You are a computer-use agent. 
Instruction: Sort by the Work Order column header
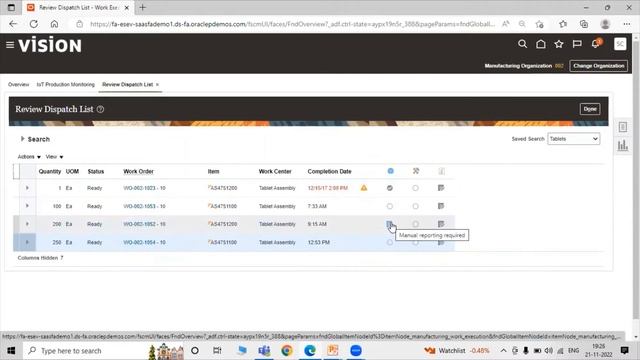point(138,171)
